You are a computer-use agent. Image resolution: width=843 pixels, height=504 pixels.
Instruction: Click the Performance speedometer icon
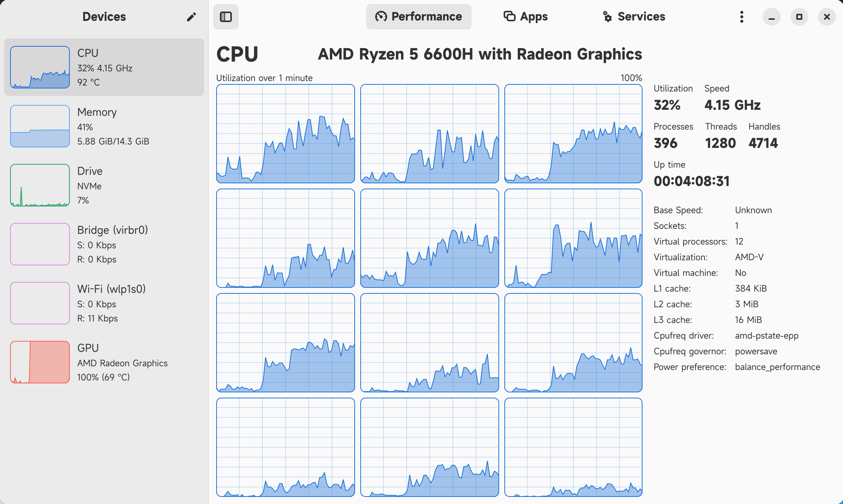(381, 17)
